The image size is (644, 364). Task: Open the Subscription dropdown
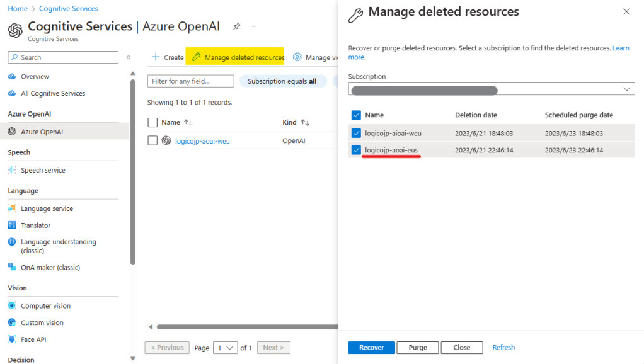coord(492,89)
